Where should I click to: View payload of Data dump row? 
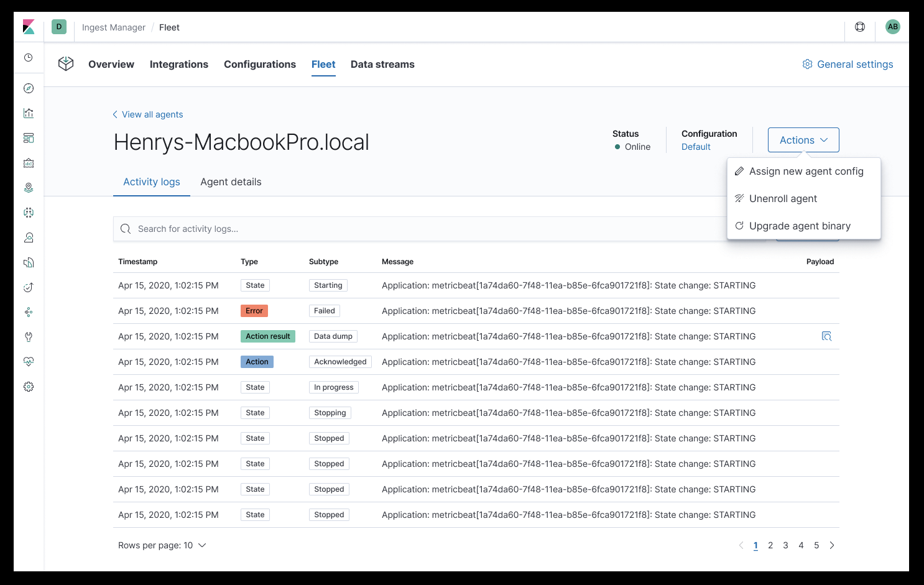pos(826,336)
